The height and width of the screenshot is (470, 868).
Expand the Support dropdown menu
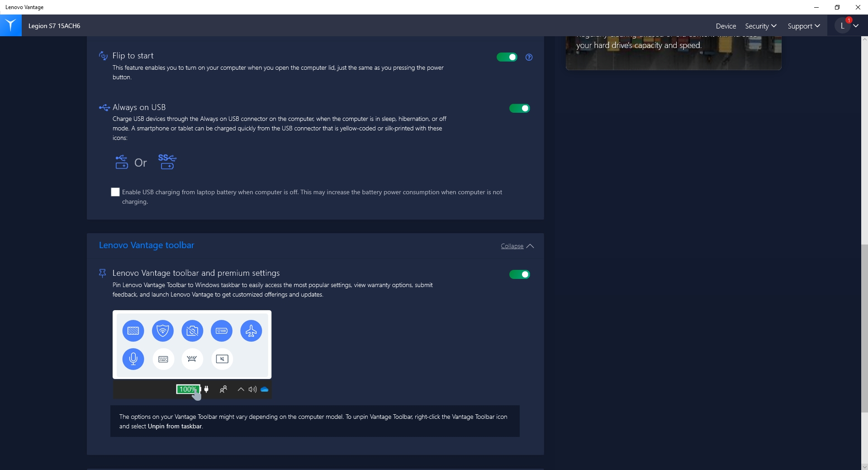(x=803, y=26)
